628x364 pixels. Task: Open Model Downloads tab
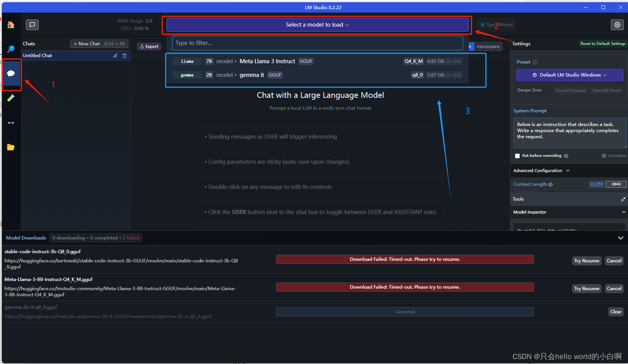(x=26, y=238)
